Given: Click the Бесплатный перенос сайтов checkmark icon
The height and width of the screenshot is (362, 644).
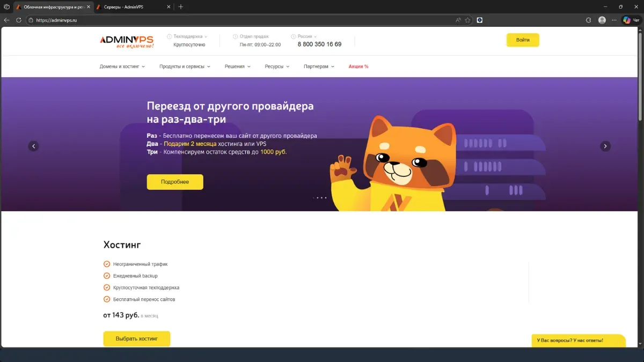Looking at the screenshot, I should point(107,299).
